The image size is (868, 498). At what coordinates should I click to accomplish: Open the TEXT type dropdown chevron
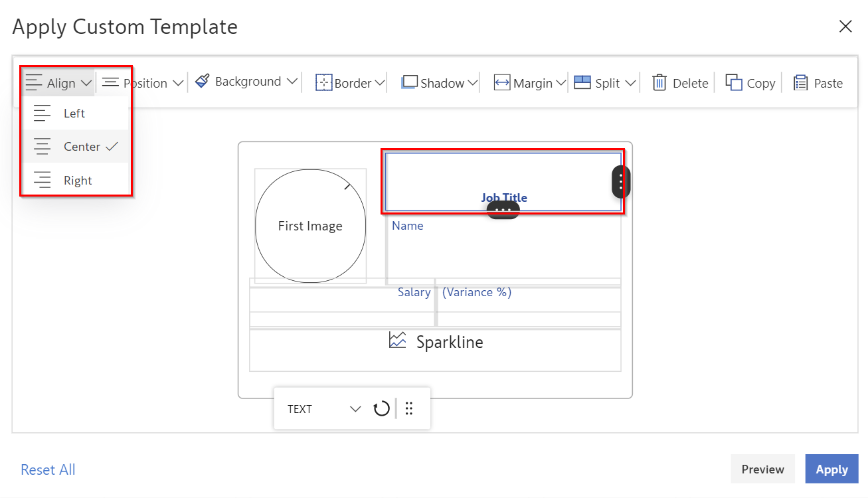coord(355,409)
